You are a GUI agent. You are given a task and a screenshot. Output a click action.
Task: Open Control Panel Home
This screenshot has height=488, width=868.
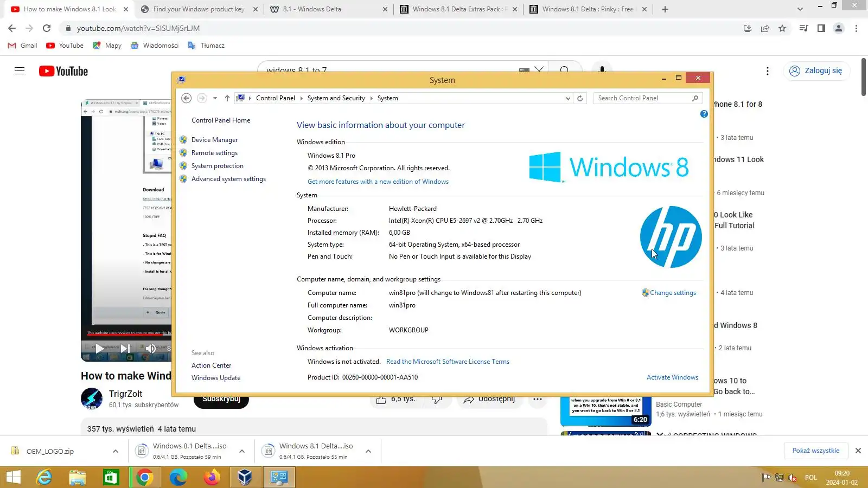coord(221,120)
